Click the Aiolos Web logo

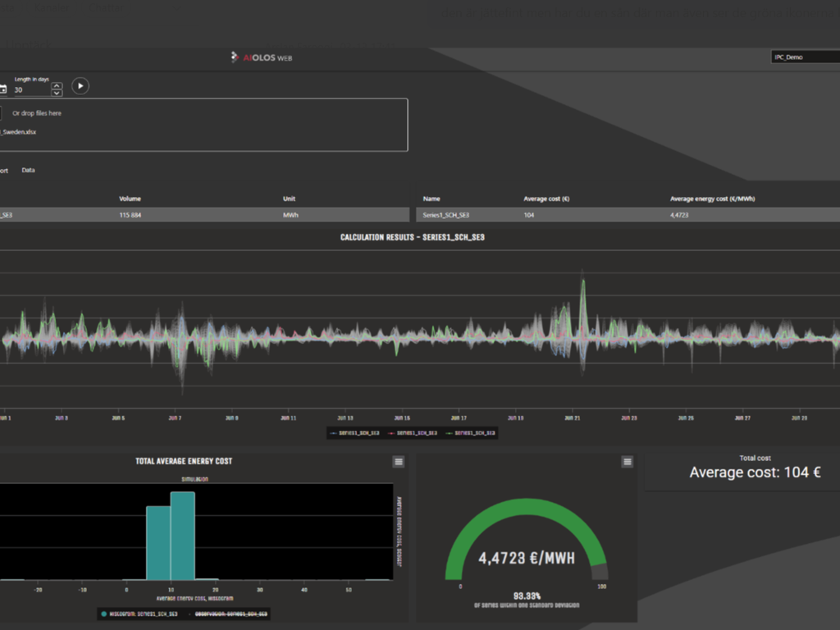(262, 57)
